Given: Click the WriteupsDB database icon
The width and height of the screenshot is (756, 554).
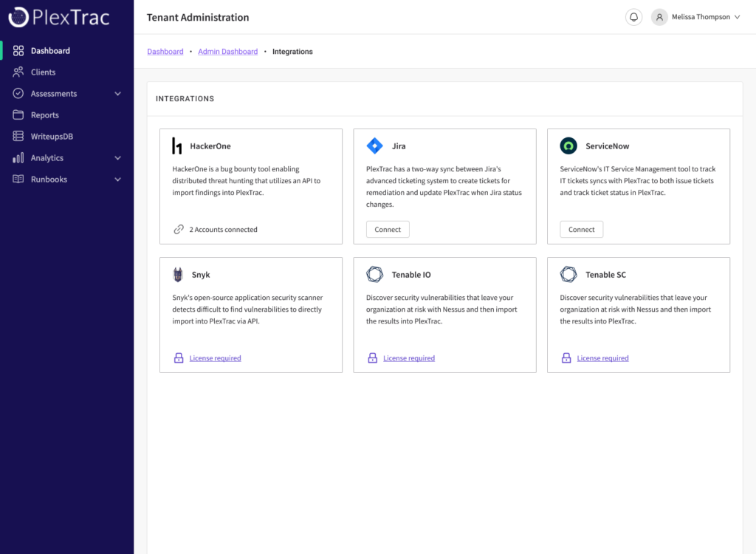Looking at the screenshot, I should tap(18, 136).
